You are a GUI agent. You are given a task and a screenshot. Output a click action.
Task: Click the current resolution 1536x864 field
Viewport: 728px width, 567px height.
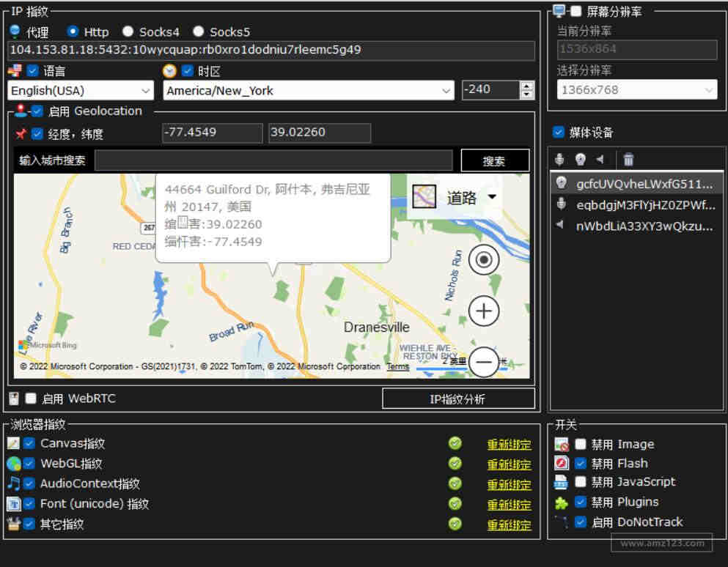(x=637, y=49)
